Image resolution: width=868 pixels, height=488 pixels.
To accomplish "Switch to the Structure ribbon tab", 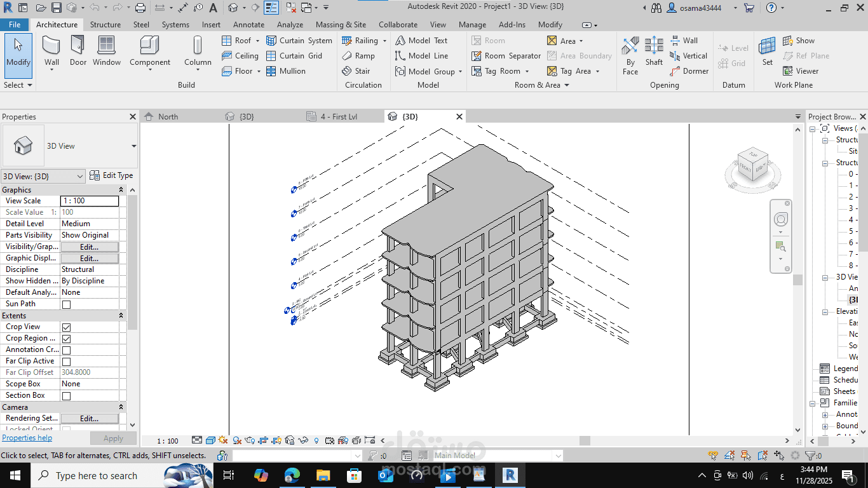I will pos(105,25).
